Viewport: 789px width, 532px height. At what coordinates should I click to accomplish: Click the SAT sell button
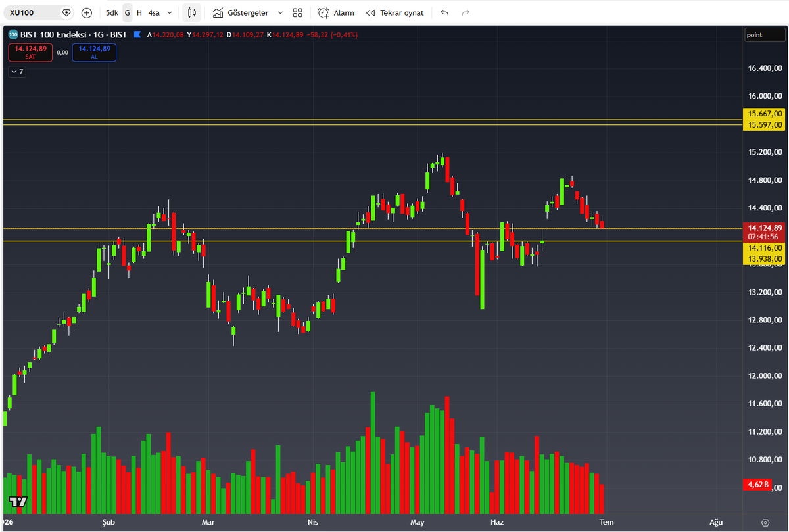pyautogui.click(x=30, y=53)
